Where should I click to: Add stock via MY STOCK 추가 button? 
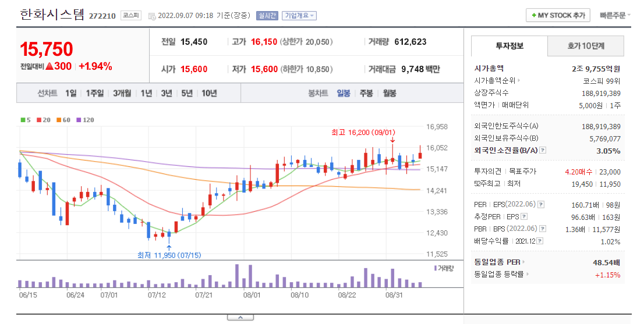click(558, 15)
